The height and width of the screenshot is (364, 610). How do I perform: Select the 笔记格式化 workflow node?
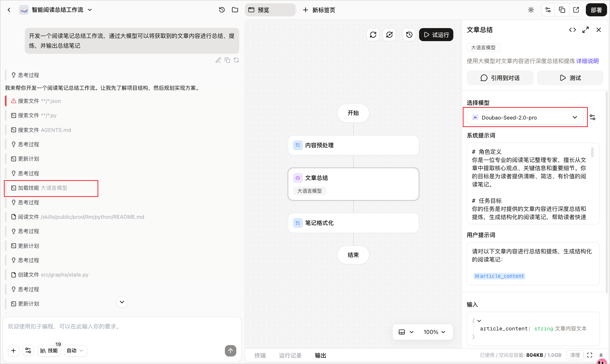353,223
